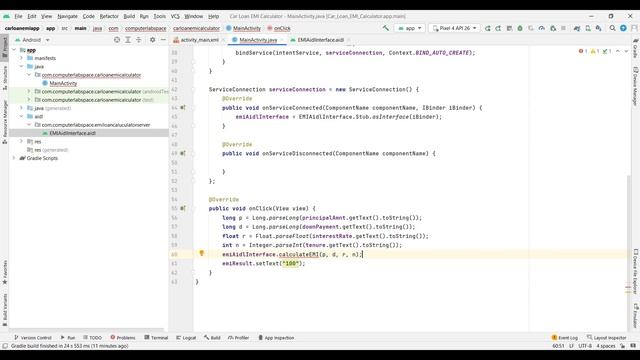The image size is (640, 360).
Task: Open Logcat tool window button
Action: click(186, 338)
